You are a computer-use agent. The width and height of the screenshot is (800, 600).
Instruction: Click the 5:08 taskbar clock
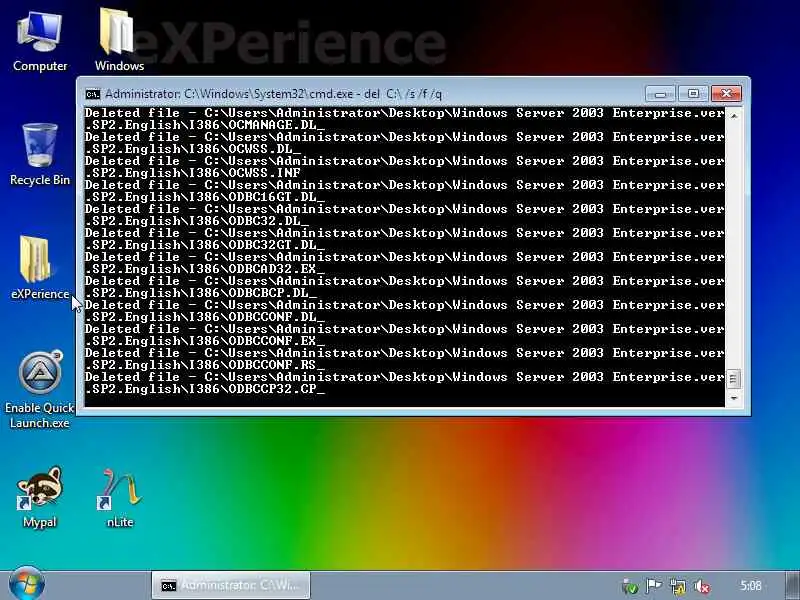(x=751, y=586)
